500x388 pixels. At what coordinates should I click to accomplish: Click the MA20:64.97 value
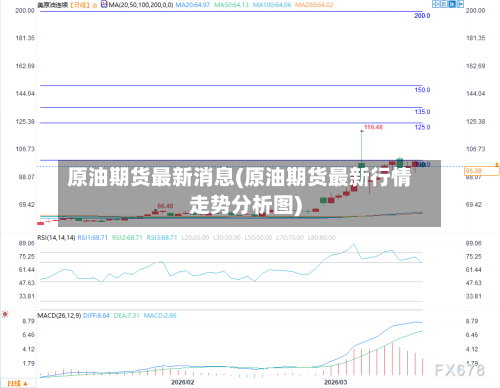pyautogui.click(x=193, y=5)
